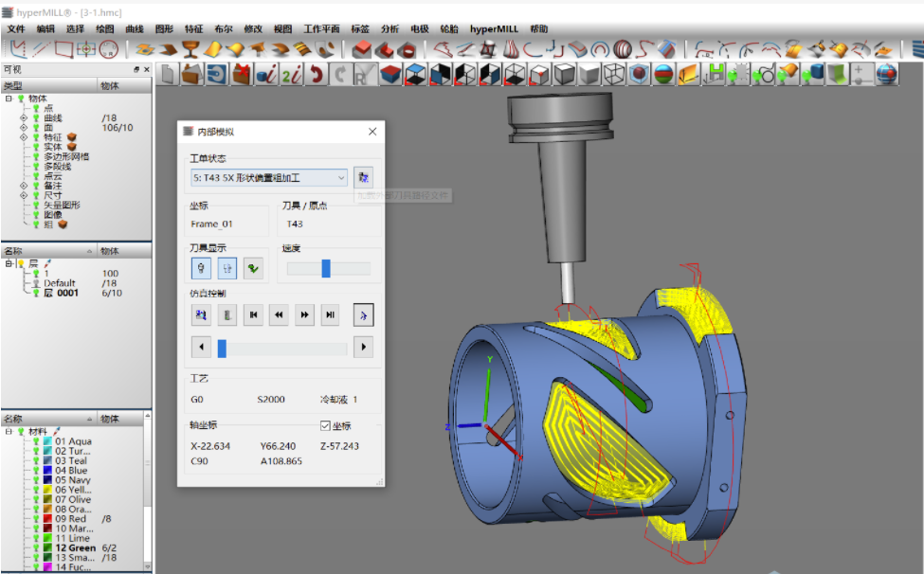Open the 工单状态 job dropdown
The width and height of the screenshot is (924, 574).
pyautogui.click(x=269, y=177)
